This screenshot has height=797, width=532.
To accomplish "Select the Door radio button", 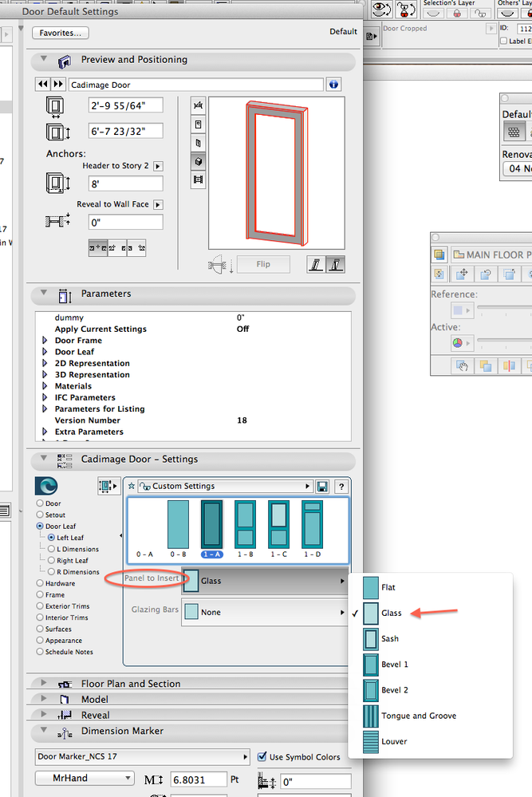I will tap(40, 503).
